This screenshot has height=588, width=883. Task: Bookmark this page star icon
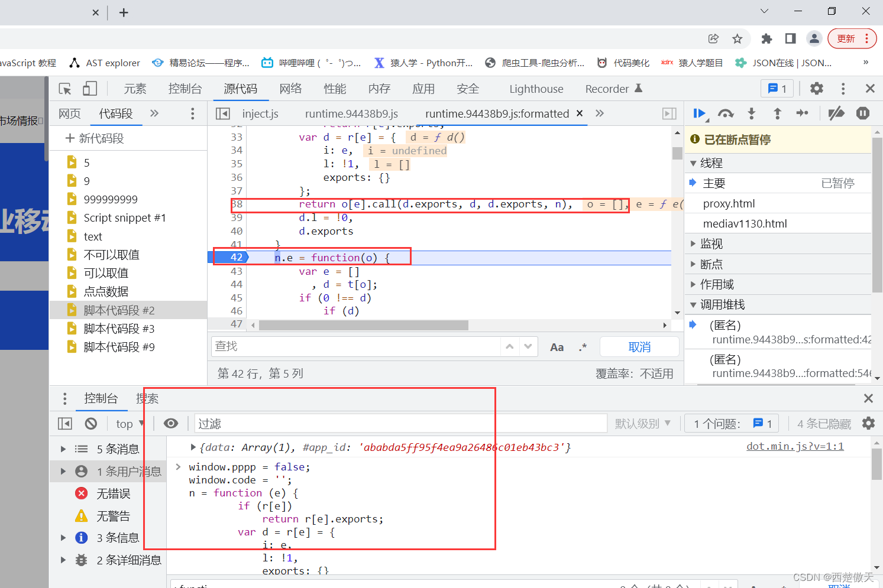pyautogui.click(x=737, y=38)
